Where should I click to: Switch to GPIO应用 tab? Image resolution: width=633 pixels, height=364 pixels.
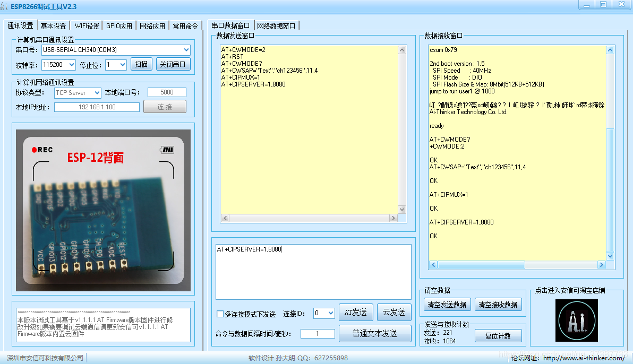[x=119, y=26]
